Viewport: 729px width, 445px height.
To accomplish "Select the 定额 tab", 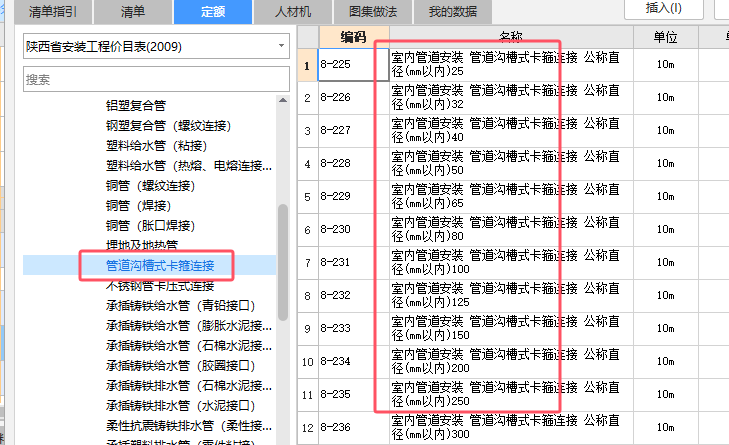I will [213, 12].
